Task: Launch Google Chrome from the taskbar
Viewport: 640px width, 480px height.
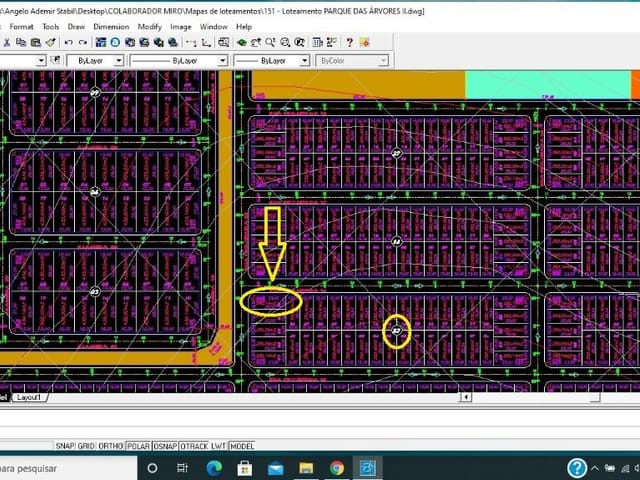Action: (x=337, y=468)
